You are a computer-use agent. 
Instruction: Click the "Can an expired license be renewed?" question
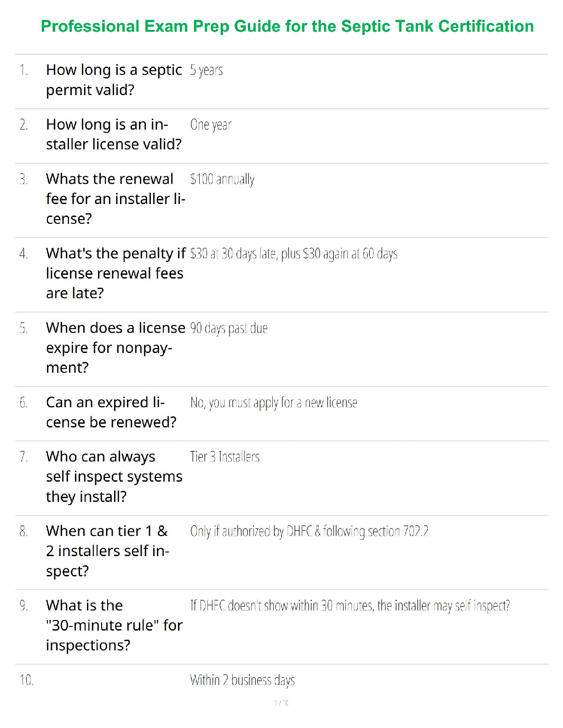click(x=111, y=412)
